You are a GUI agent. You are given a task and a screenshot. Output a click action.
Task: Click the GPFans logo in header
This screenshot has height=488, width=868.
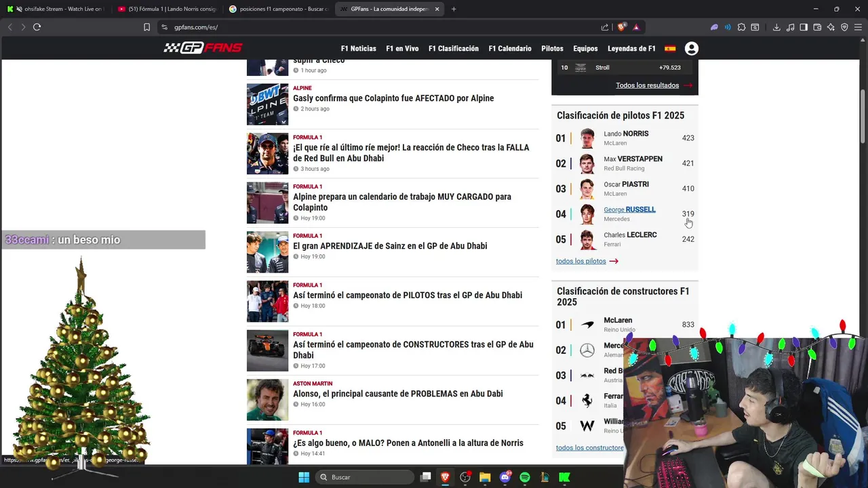(x=203, y=48)
